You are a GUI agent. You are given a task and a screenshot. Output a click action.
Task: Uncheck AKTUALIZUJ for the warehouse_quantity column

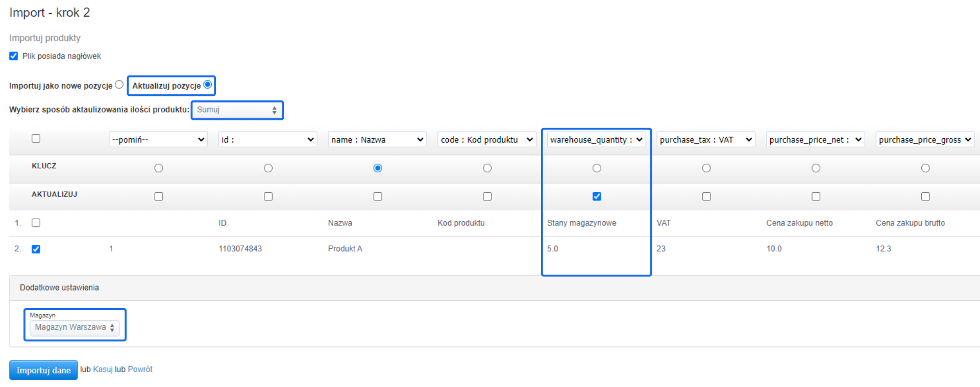click(x=597, y=196)
